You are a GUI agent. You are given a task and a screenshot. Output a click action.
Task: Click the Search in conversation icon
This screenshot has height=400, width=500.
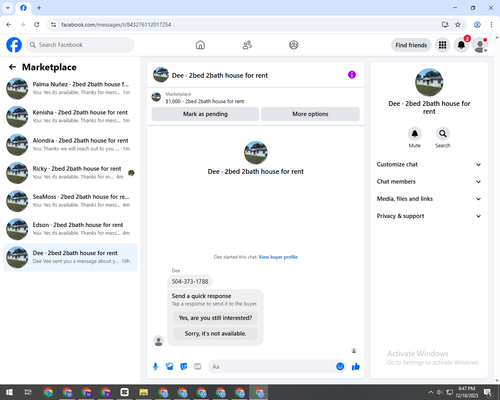443,134
